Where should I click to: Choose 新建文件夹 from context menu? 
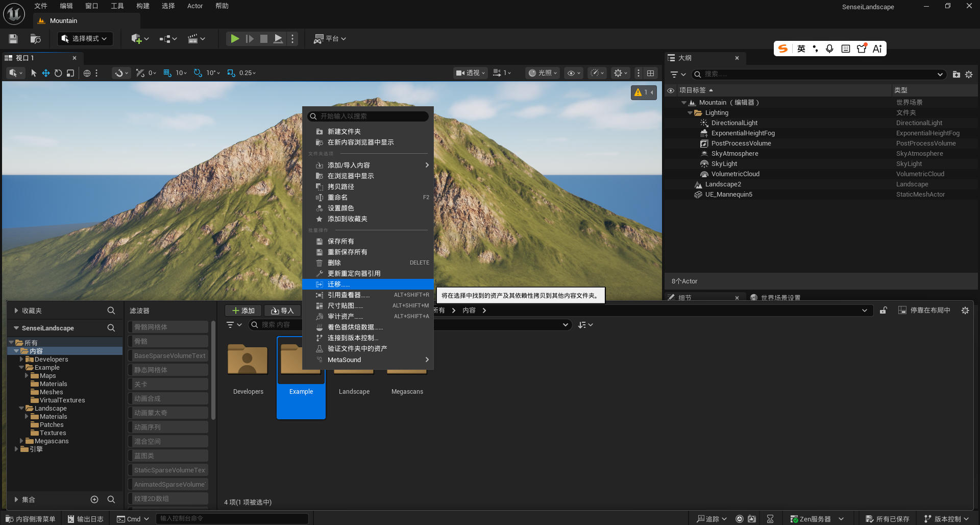[x=368, y=132]
